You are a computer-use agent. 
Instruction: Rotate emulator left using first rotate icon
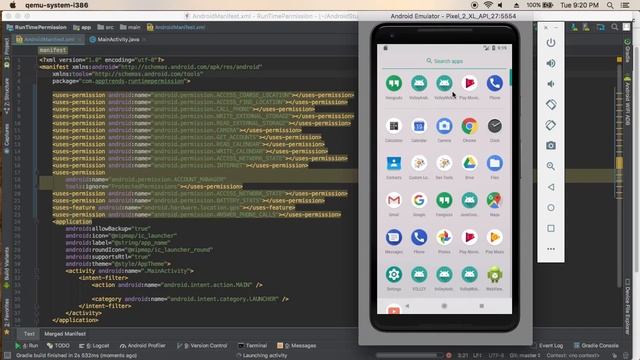(x=551, y=104)
